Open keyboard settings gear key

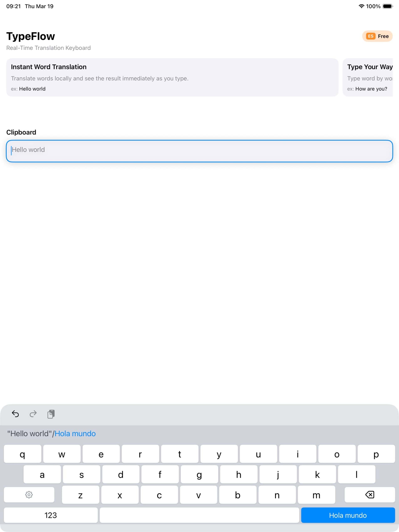29,495
